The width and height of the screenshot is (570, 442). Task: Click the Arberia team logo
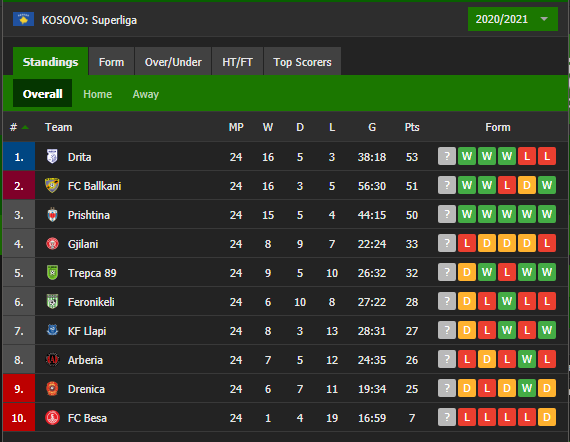(x=52, y=359)
